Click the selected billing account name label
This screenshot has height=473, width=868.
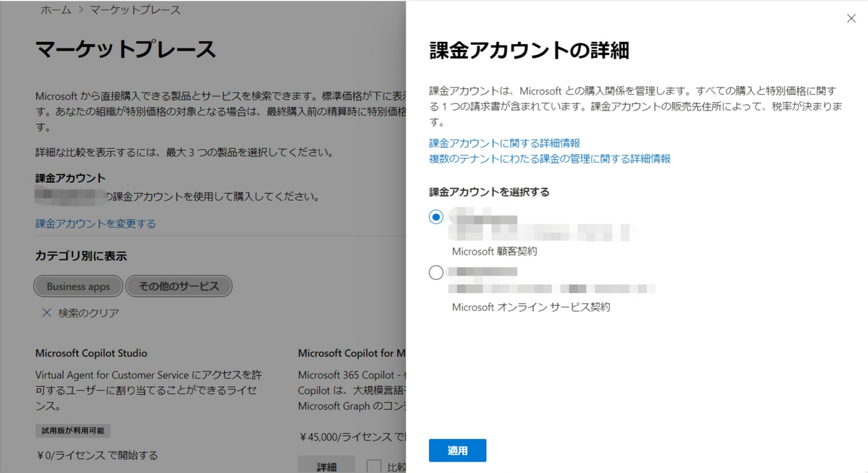click(x=477, y=216)
